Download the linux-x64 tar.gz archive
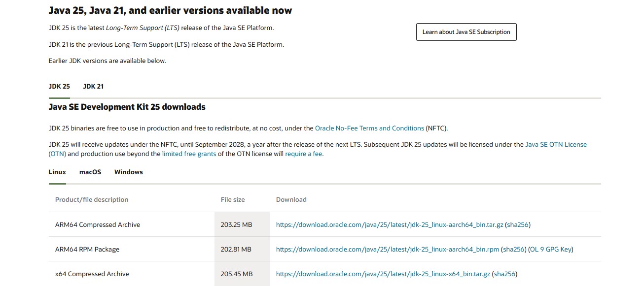Viewport: 644px width, 286px height. click(x=383, y=274)
